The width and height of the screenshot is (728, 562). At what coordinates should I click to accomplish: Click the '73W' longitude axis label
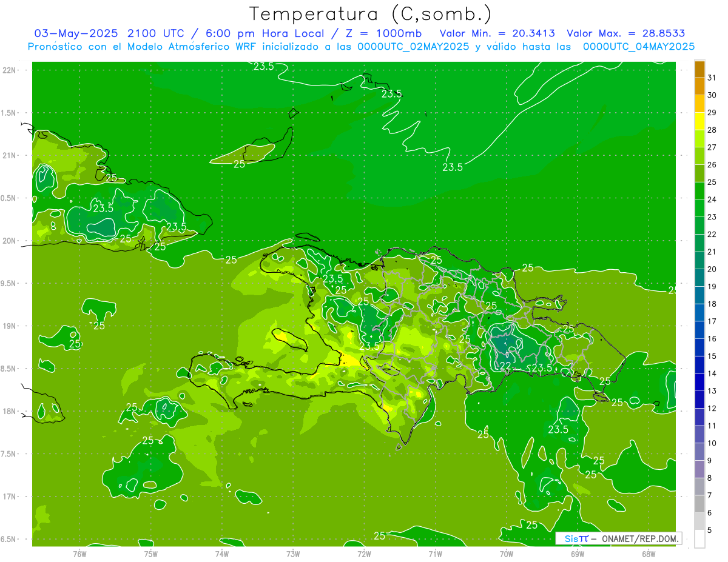[x=293, y=554]
